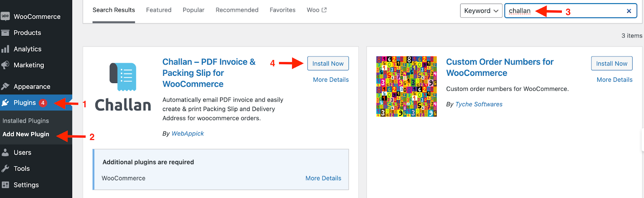The width and height of the screenshot is (644, 198).
Task: Click the Plugins update count badge
Action: point(43,103)
